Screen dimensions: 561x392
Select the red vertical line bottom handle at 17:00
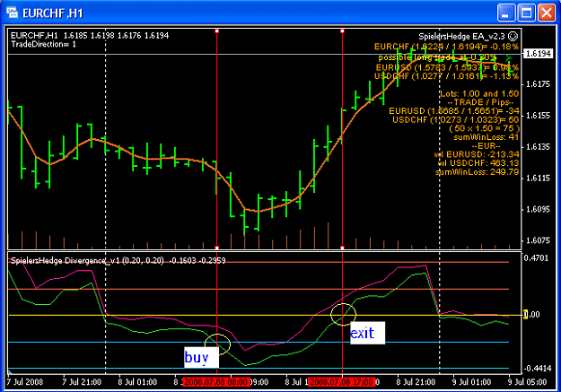point(342,248)
